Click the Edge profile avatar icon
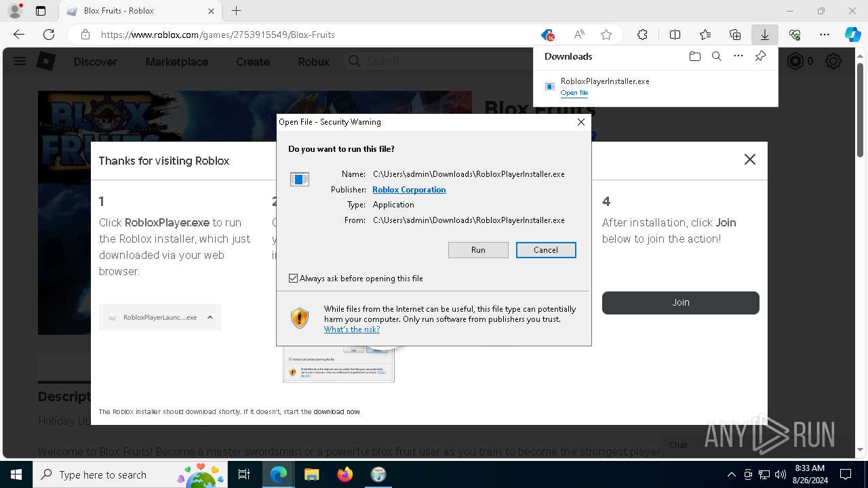This screenshot has width=868, height=488. [x=15, y=11]
